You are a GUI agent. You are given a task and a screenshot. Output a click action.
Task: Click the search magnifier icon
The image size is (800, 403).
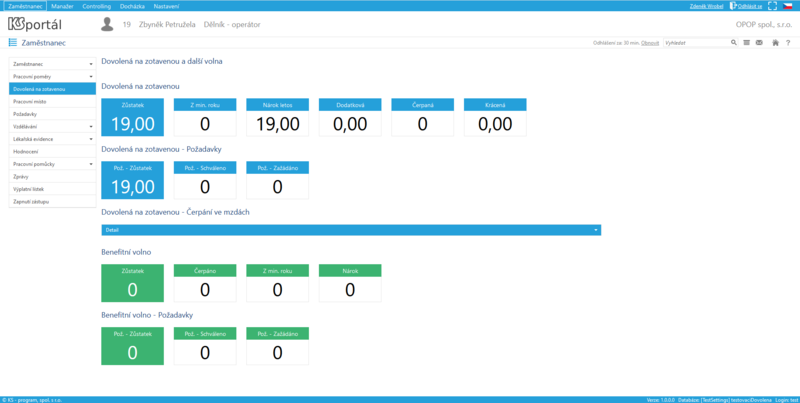pyautogui.click(x=734, y=43)
